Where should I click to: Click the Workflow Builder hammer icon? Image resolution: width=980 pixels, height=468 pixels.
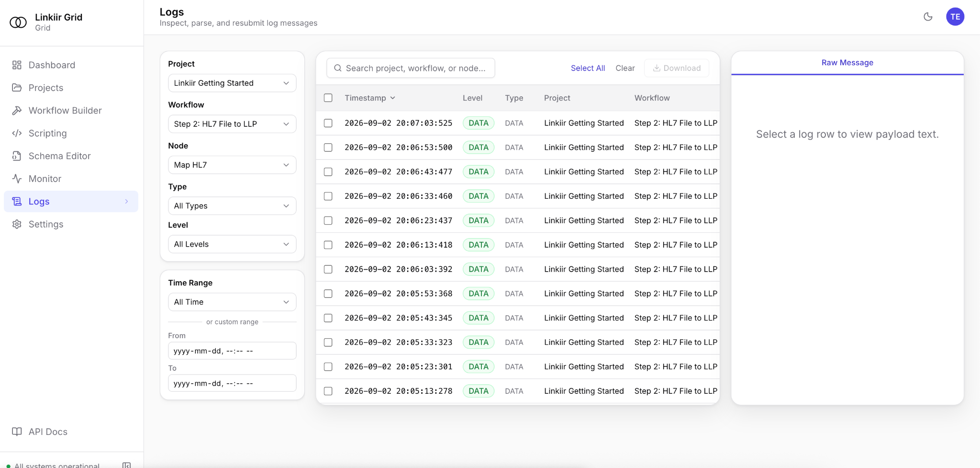click(17, 111)
